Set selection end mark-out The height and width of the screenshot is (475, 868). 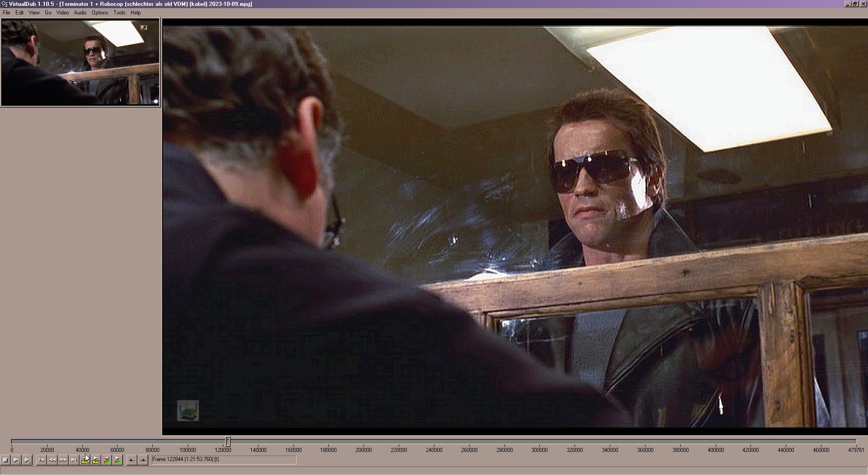(x=143, y=460)
